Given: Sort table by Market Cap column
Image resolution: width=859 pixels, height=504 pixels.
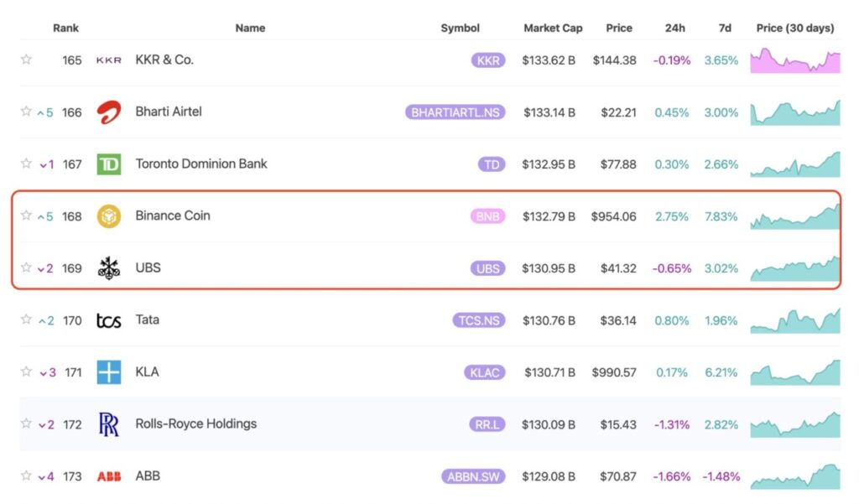Looking at the screenshot, I should pos(553,28).
